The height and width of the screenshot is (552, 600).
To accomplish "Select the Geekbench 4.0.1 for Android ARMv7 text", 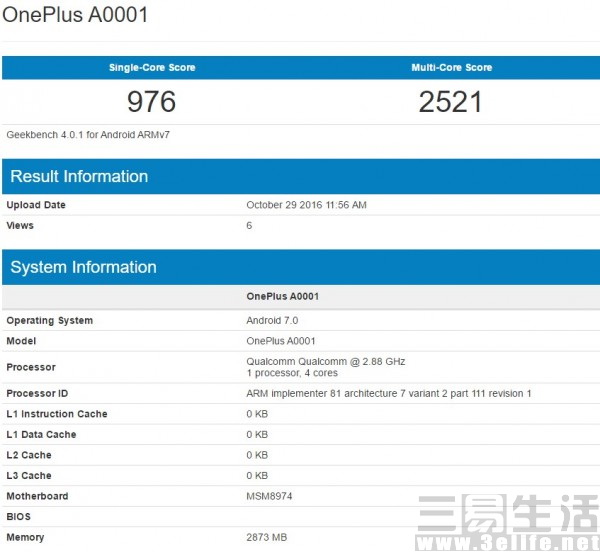I will (88, 135).
